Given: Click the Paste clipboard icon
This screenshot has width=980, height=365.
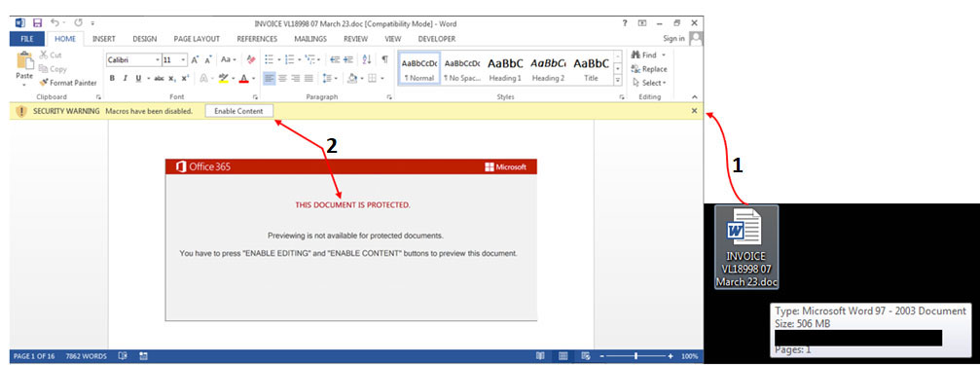Looking at the screenshot, I should tap(24, 61).
